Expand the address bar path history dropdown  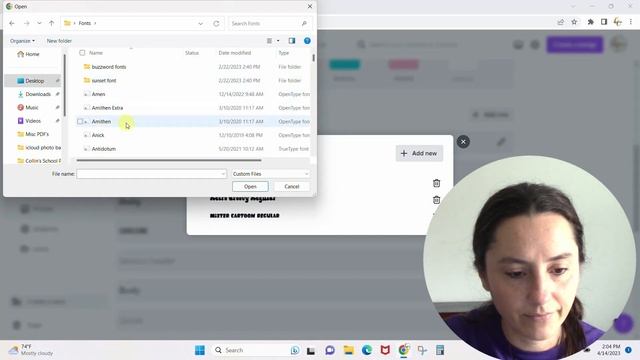coord(200,24)
